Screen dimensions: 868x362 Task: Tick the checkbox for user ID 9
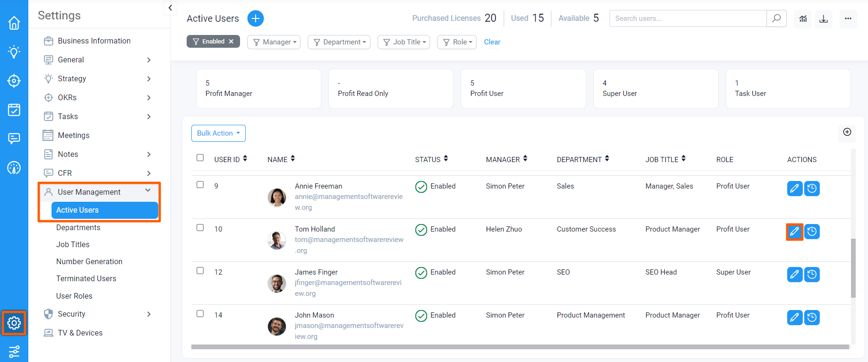200,185
